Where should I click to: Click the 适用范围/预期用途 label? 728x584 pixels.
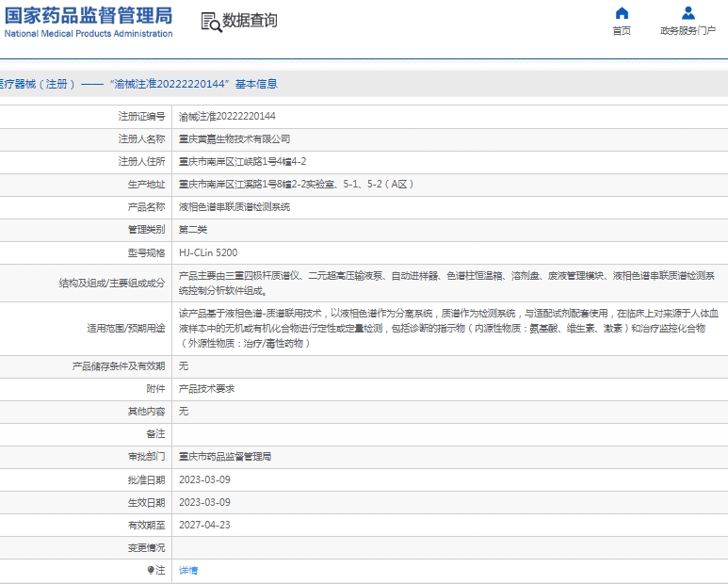click(x=126, y=328)
